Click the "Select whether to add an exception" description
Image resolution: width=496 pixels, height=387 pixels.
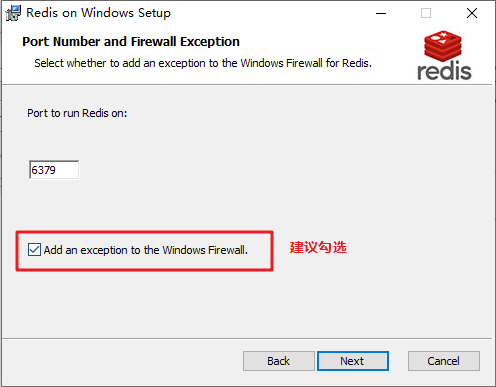(203, 63)
